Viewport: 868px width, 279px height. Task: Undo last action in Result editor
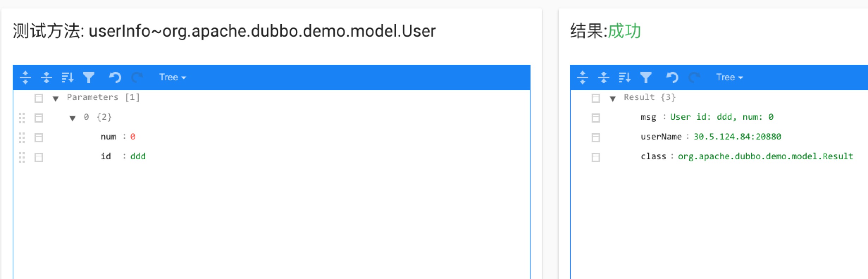[672, 77]
